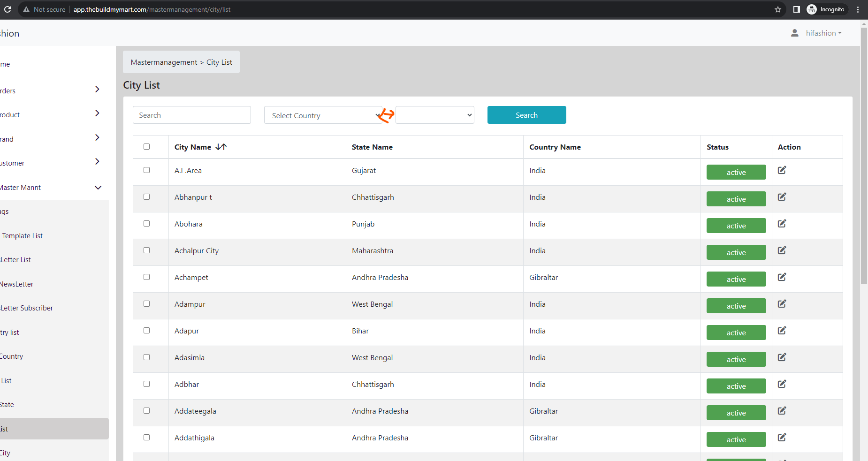Reload the page in browser

pos(8,9)
